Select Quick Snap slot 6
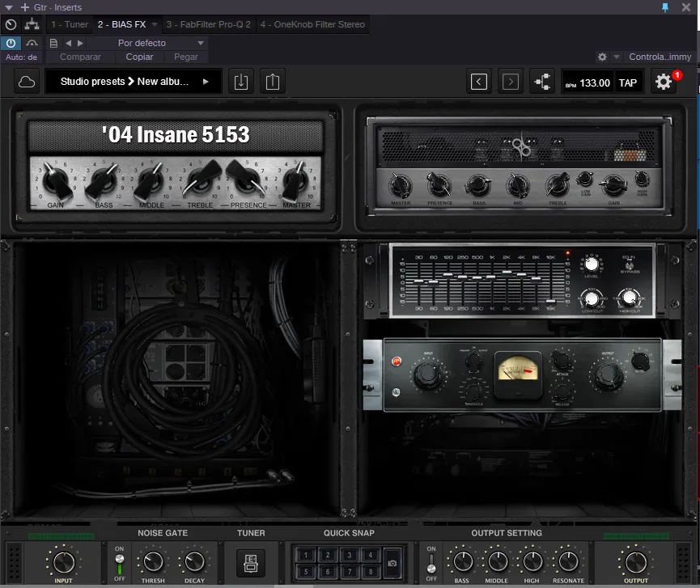Image resolution: width=700 pixels, height=588 pixels. (328, 572)
